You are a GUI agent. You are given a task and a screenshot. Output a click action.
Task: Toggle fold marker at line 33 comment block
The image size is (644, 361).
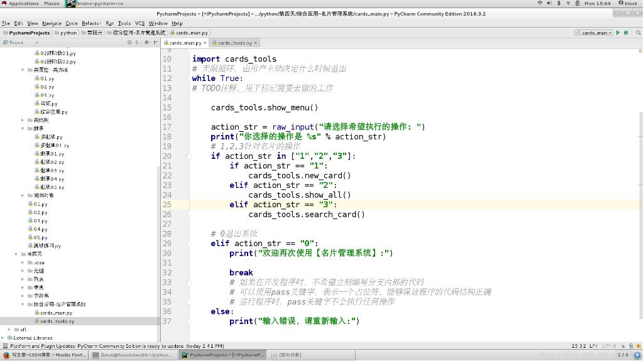coord(189,283)
